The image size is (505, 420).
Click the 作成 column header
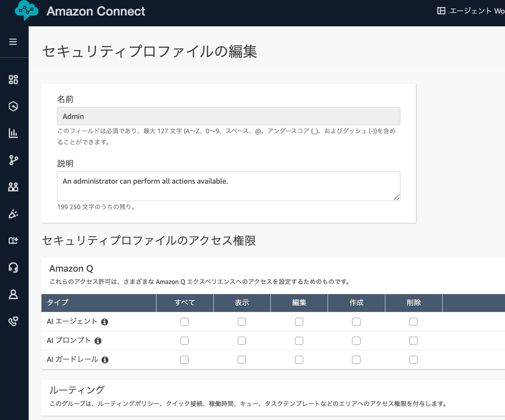[x=356, y=303]
